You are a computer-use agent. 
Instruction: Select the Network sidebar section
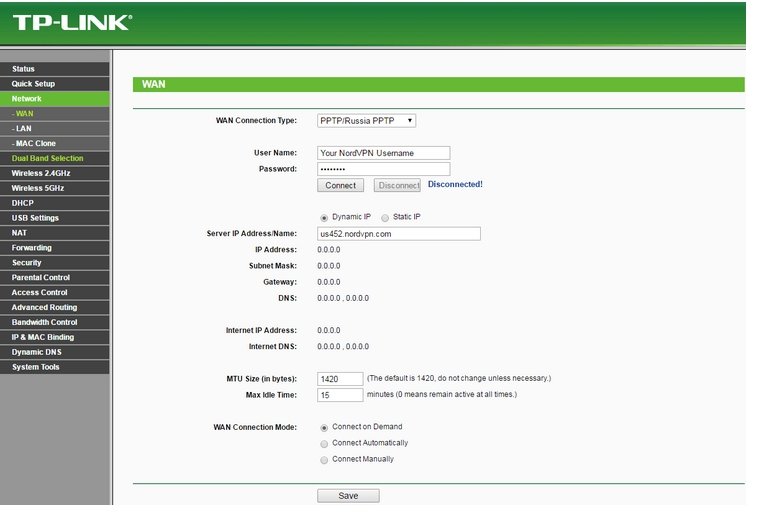[55, 99]
